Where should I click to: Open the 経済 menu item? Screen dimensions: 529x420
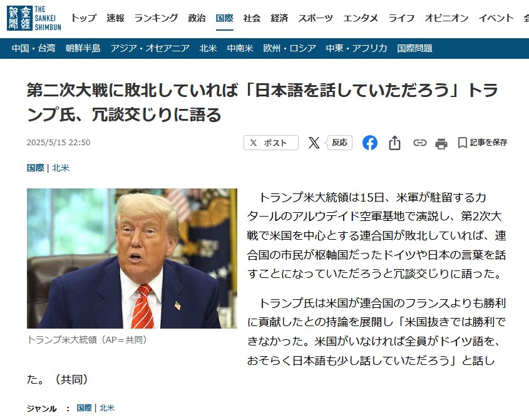[x=279, y=18]
